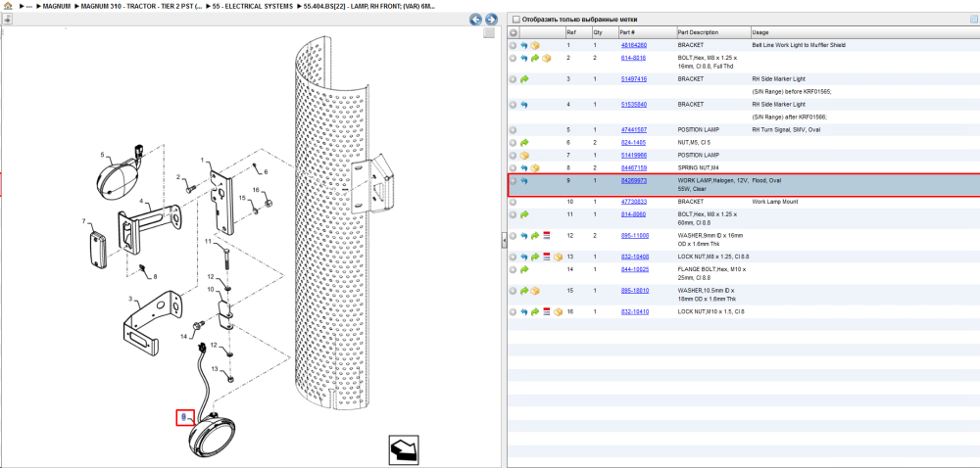This screenshot has width=980, height=468.
Task: Click box icon for part 895-18010
Action: (535, 291)
